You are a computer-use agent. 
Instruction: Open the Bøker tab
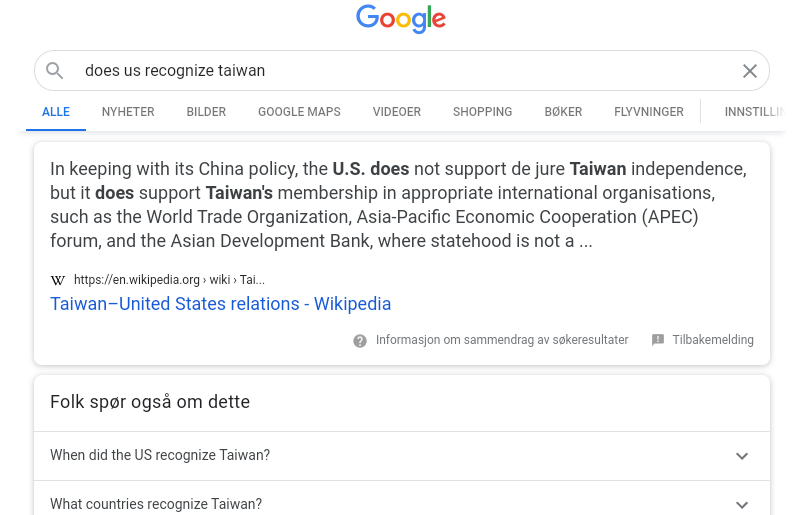pos(563,112)
